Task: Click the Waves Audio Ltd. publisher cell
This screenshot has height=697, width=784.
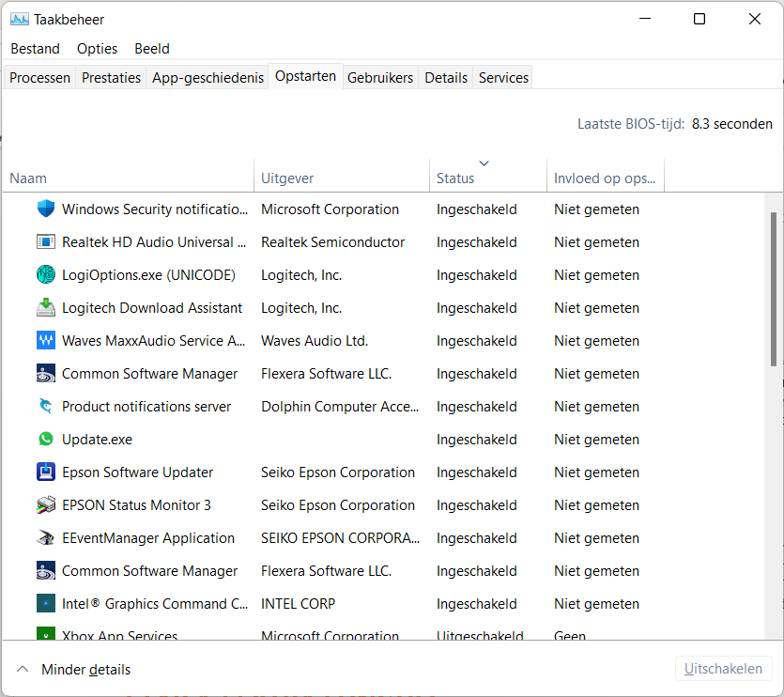Action: [315, 341]
